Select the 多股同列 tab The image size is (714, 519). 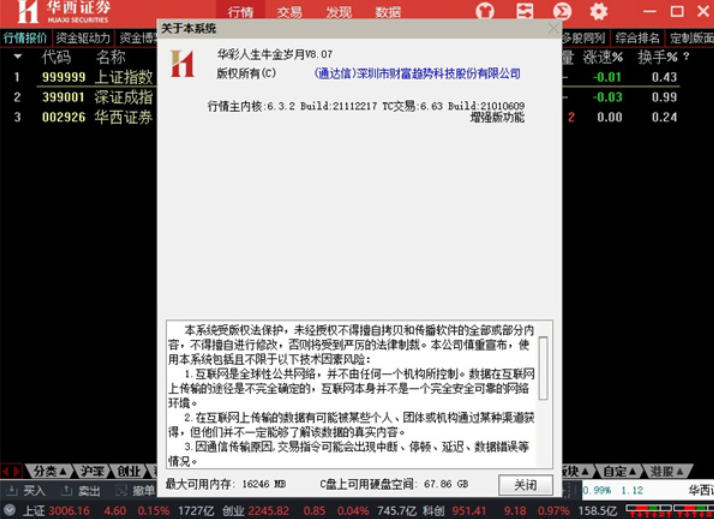coord(584,38)
